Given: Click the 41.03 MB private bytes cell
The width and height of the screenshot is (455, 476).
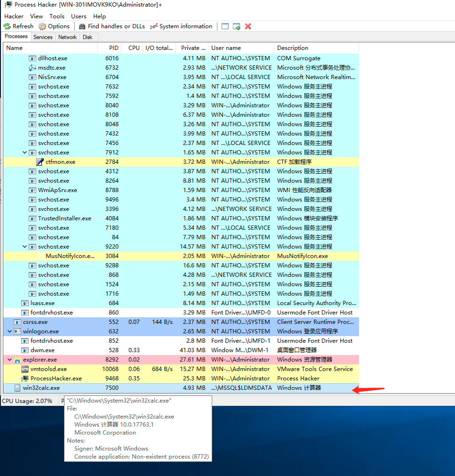Looking at the screenshot, I should click(x=192, y=350).
